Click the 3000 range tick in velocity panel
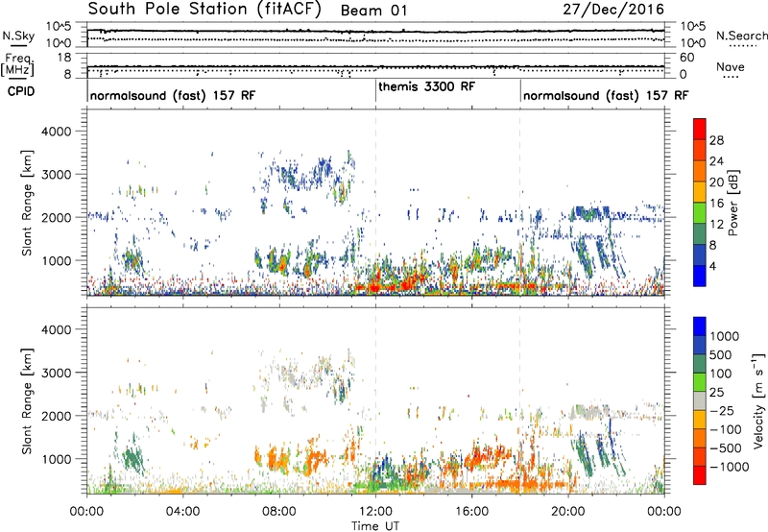Screen dimensions: 768x532 tap(56, 373)
